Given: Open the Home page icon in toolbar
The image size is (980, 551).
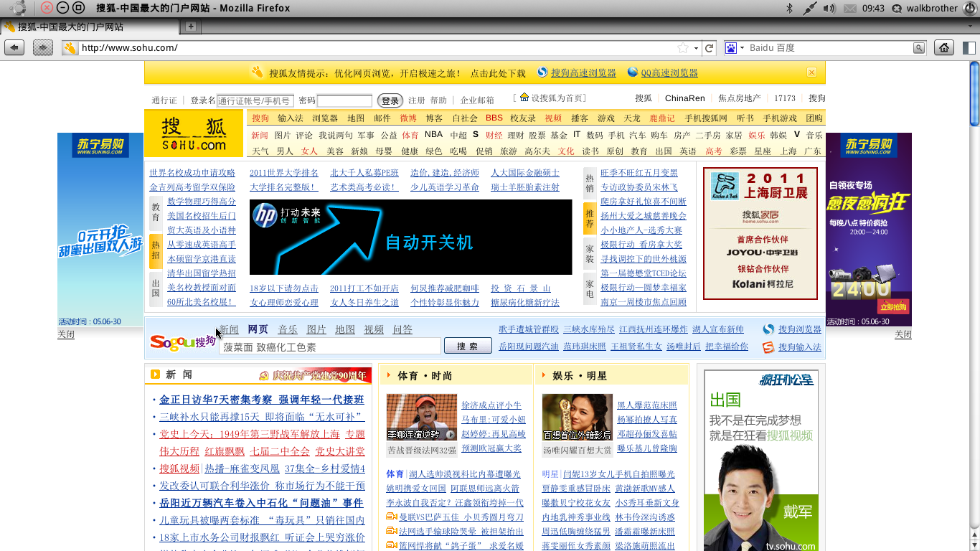Looking at the screenshot, I should [944, 48].
